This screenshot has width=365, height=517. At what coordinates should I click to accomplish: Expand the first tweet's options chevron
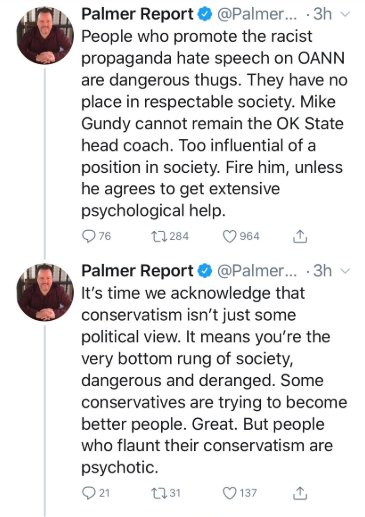click(346, 15)
